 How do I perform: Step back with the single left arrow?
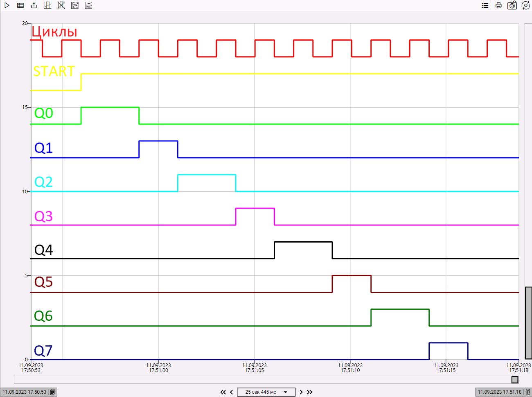[232, 392]
